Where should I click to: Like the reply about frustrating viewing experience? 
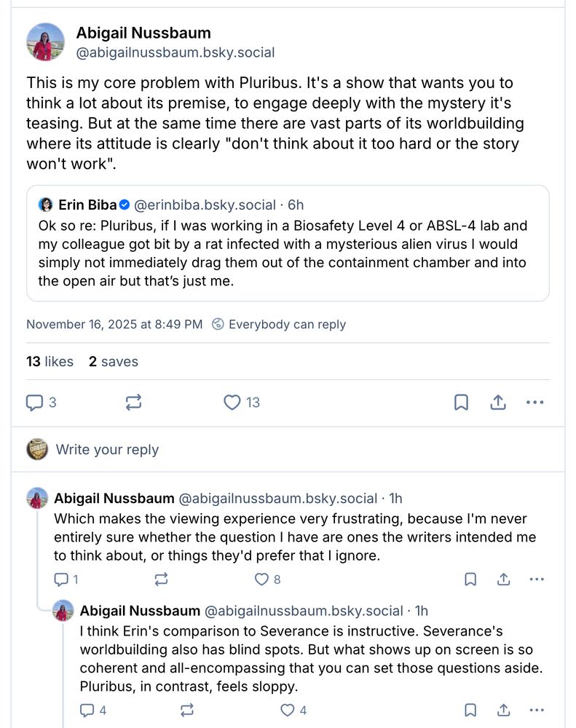click(261, 579)
